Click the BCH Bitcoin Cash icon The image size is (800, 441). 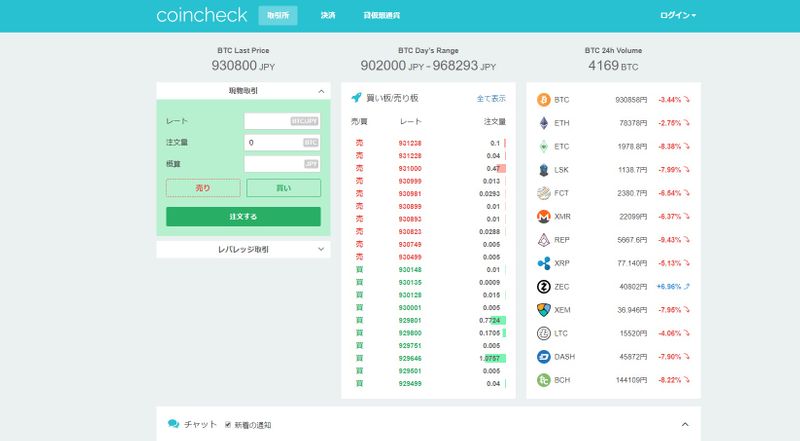click(544, 380)
